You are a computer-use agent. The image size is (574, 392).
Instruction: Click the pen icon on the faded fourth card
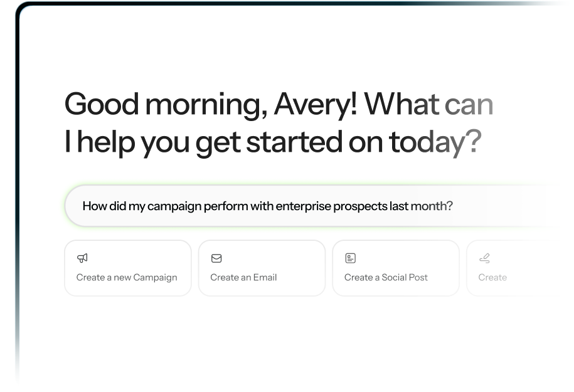[485, 258]
